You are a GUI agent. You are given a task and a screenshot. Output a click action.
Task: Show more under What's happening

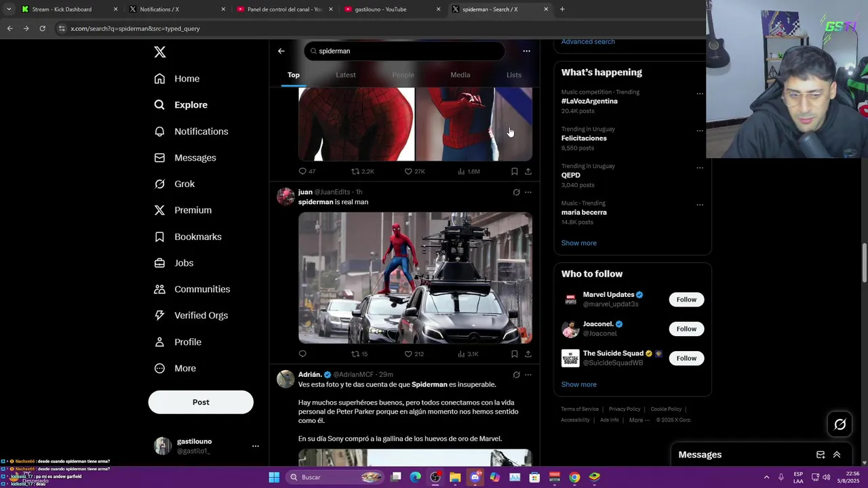tap(578, 243)
